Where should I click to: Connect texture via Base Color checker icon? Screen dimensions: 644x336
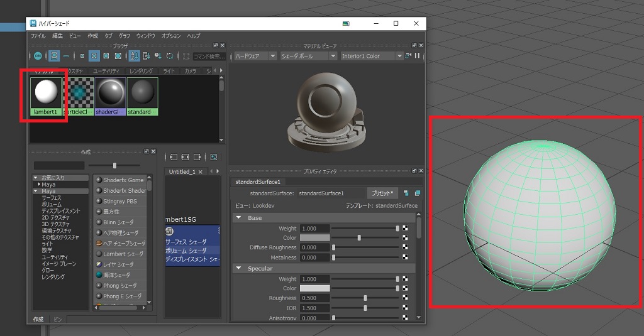[x=406, y=238]
